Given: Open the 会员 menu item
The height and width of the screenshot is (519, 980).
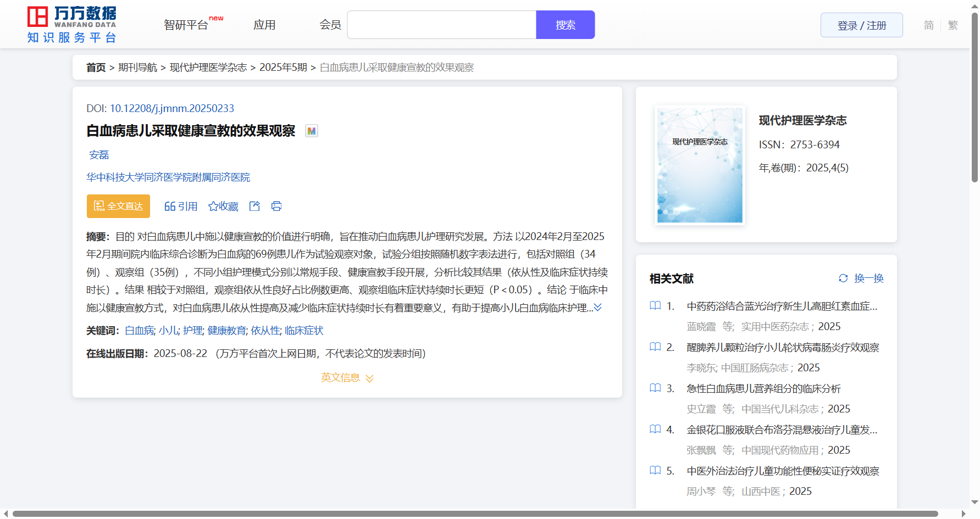Looking at the screenshot, I should 330,25.
